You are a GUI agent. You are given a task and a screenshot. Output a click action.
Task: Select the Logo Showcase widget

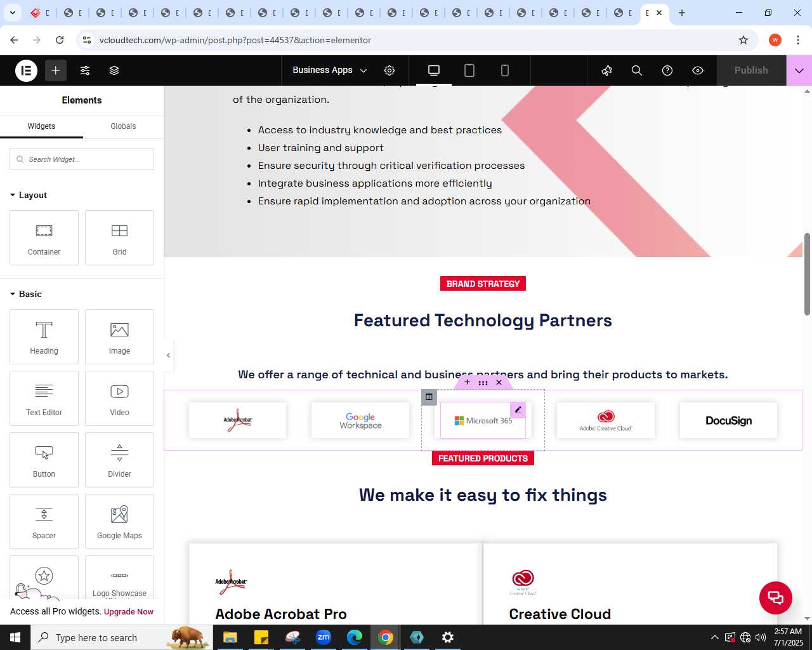(119, 578)
